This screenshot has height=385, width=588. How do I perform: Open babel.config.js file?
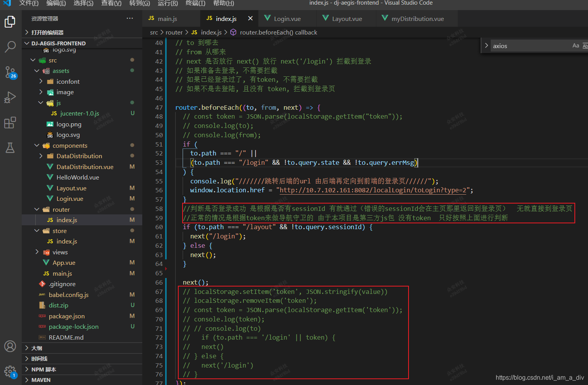coord(82,295)
